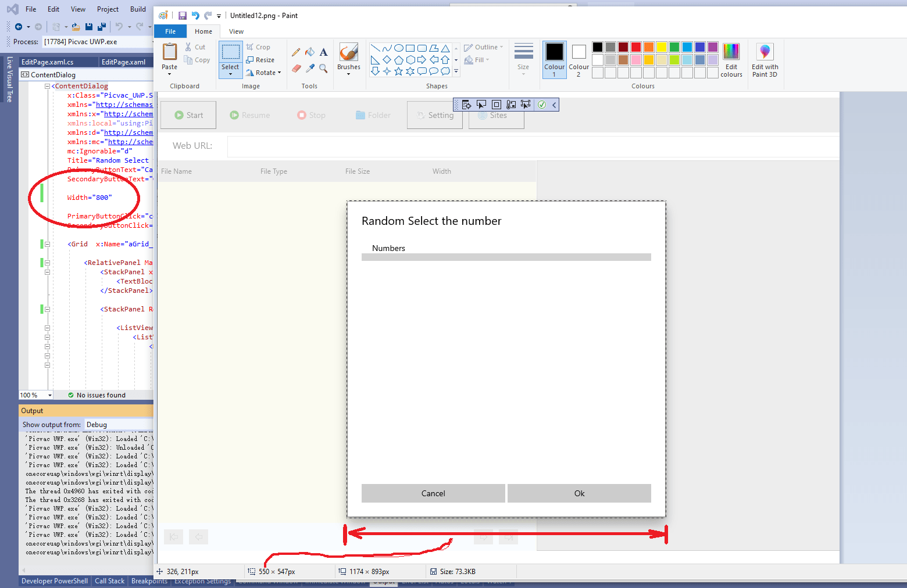This screenshot has height=588, width=907.
Task: Click the green checkmark in app toolbar
Action: pyautogui.click(x=541, y=105)
